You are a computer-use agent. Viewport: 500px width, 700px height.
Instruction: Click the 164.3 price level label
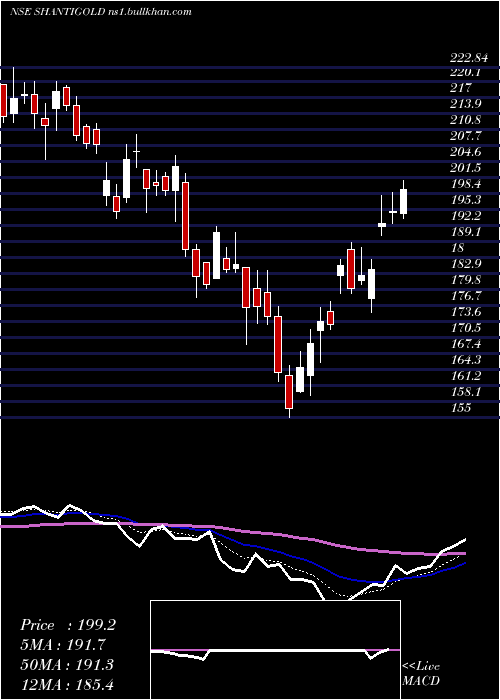click(466, 361)
